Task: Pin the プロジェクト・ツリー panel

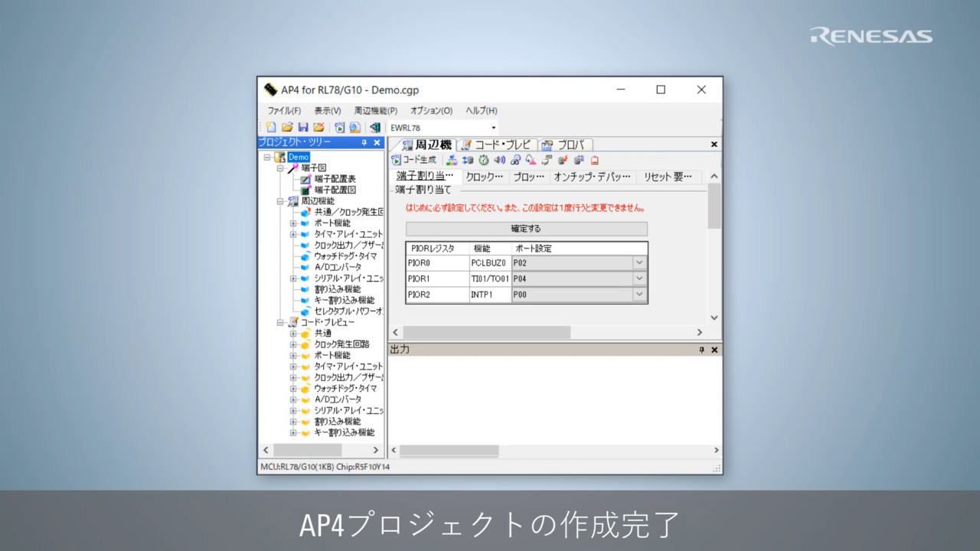Action: pos(364,142)
